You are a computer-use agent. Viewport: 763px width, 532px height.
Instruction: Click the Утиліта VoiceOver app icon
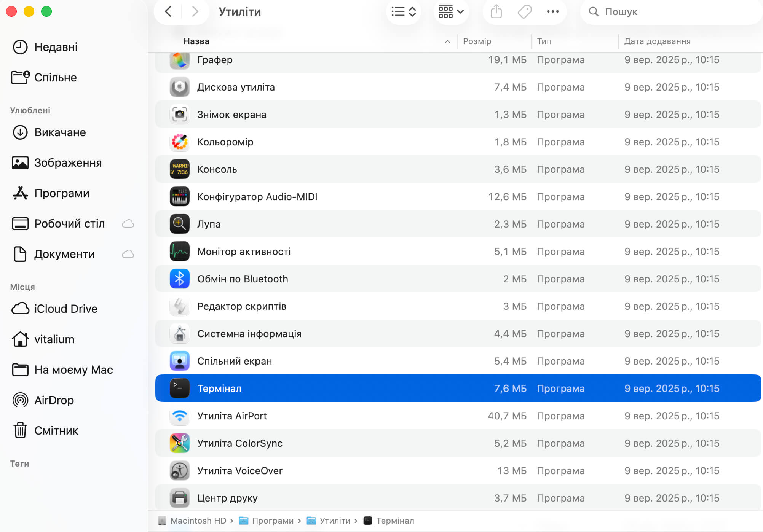pyautogui.click(x=180, y=471)
